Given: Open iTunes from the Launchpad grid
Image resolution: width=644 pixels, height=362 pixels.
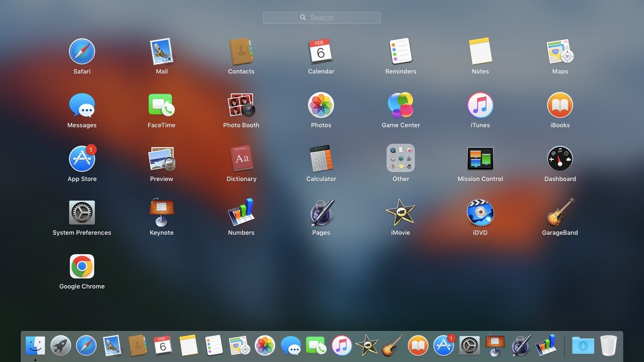Looking at the screenshot, I should 480,105.
